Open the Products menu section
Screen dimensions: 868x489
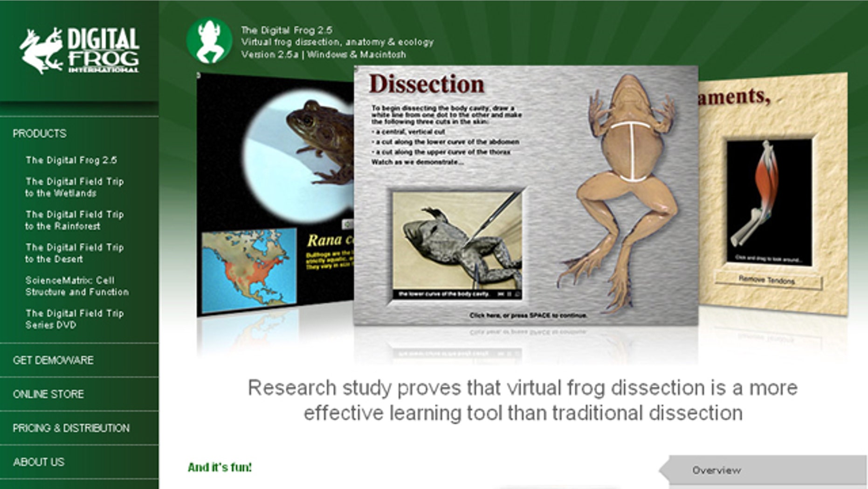tap(40, 133)
